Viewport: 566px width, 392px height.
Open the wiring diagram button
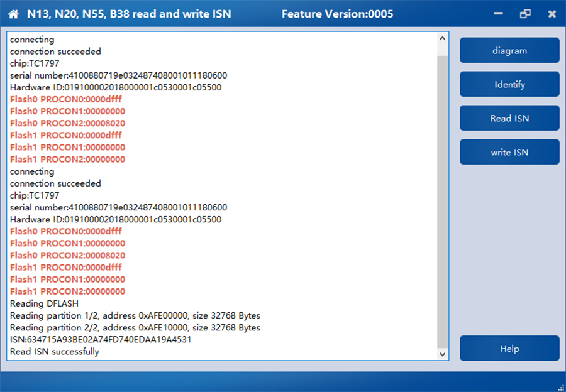coord(509,50)
